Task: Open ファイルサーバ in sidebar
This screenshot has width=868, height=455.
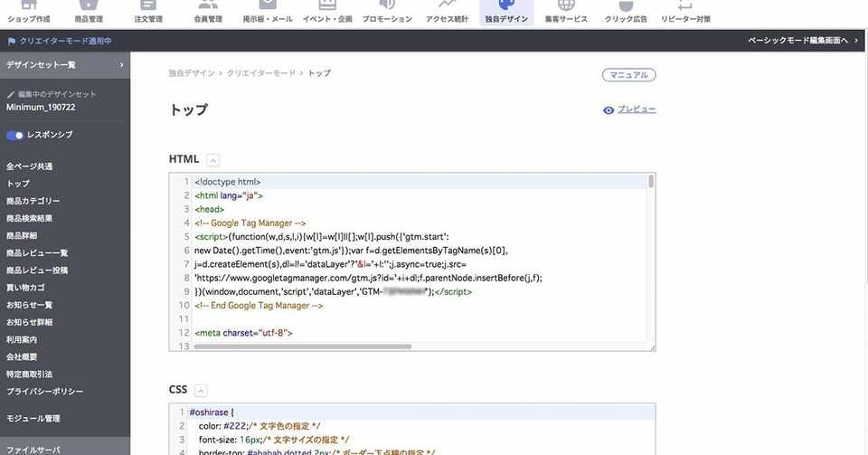Action: [x=33, y=450]
